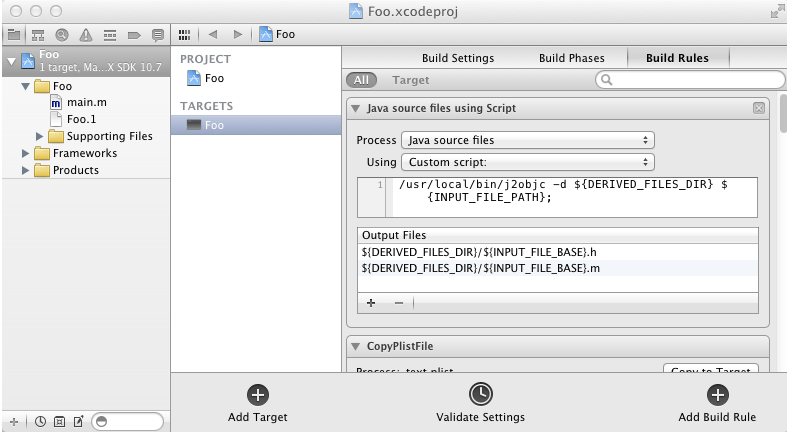Expand the Frameworks folder
787x432 pixels.
click(25, 153)
